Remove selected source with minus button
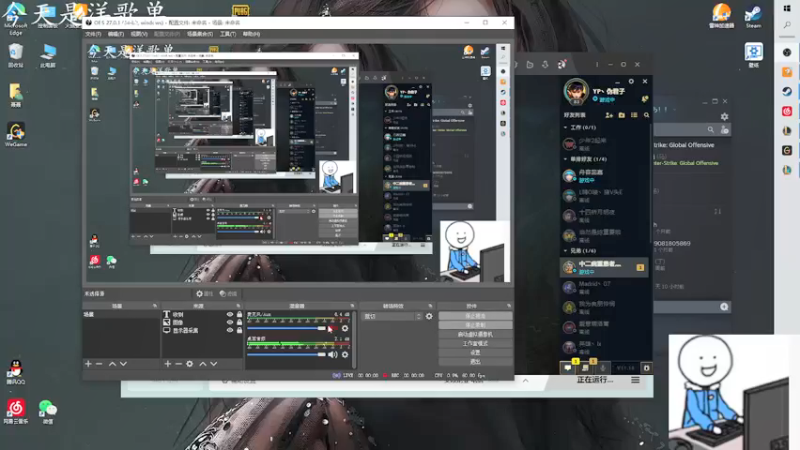The height and width of the screenshot is (450, 800). coord(179,364)
